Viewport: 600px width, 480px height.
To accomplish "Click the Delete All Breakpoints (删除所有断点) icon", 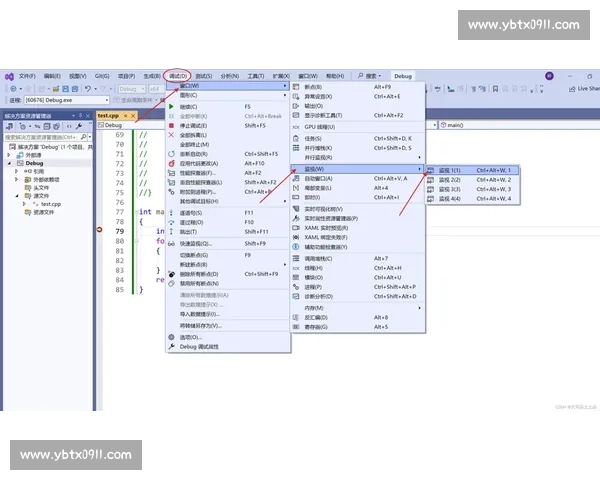I will click(x=171, y=273).
